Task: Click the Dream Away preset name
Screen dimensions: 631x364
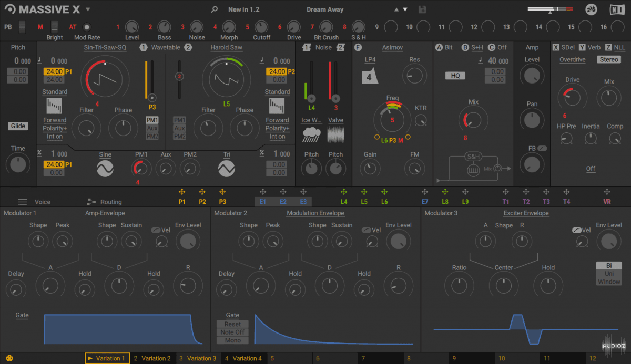Action: [325, 9]
